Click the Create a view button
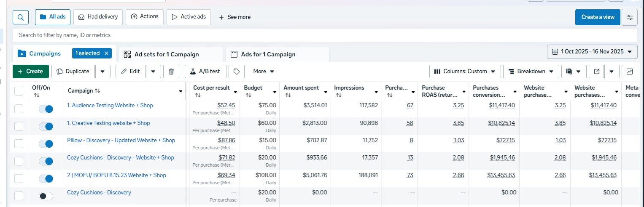 [598, 17]
